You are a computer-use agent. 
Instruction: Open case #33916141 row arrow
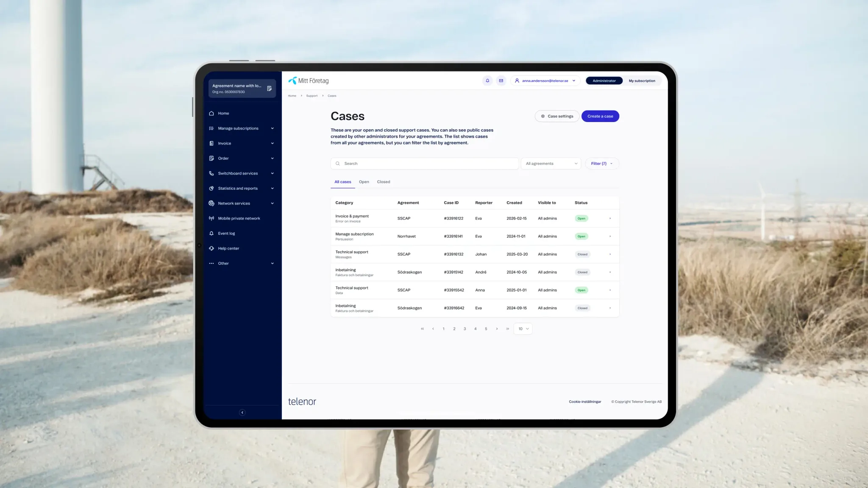coord(610,236)
